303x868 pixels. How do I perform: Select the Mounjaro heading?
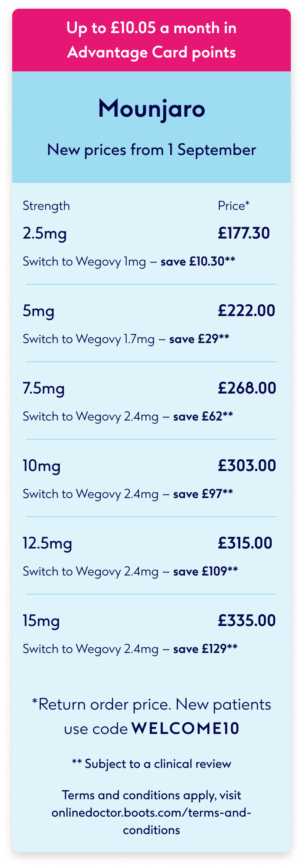[x=151, y=109]
